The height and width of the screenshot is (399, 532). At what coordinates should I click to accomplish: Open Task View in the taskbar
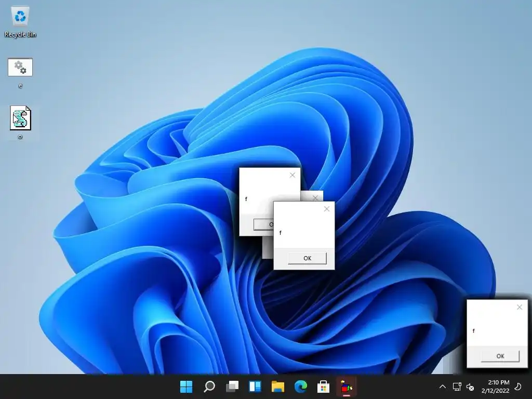232,387
